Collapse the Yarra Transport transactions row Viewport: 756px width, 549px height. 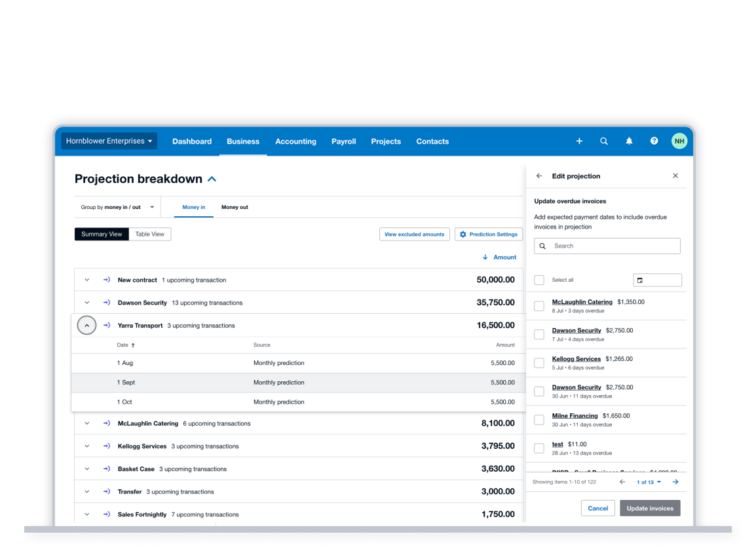[x=86, y=325]
